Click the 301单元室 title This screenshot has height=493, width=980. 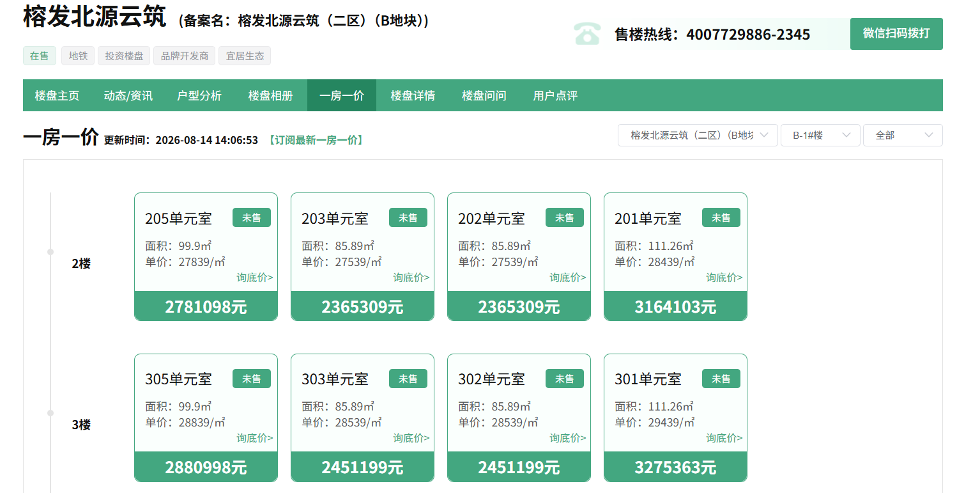click(x=648, y=379)
